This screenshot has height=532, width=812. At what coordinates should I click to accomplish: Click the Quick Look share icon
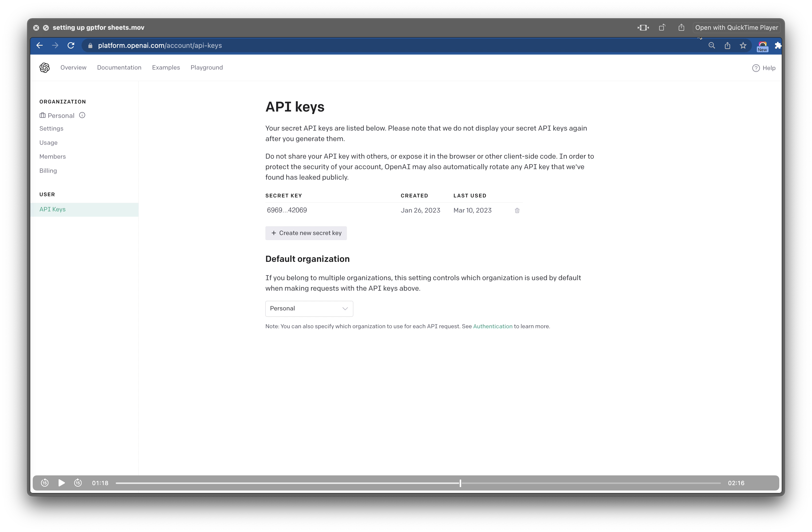[681, 28]
